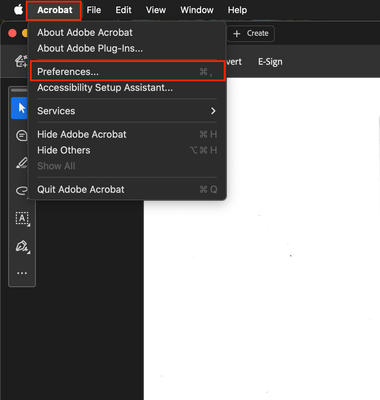Pick the highlighter pen tool

(x=22, y=163)
